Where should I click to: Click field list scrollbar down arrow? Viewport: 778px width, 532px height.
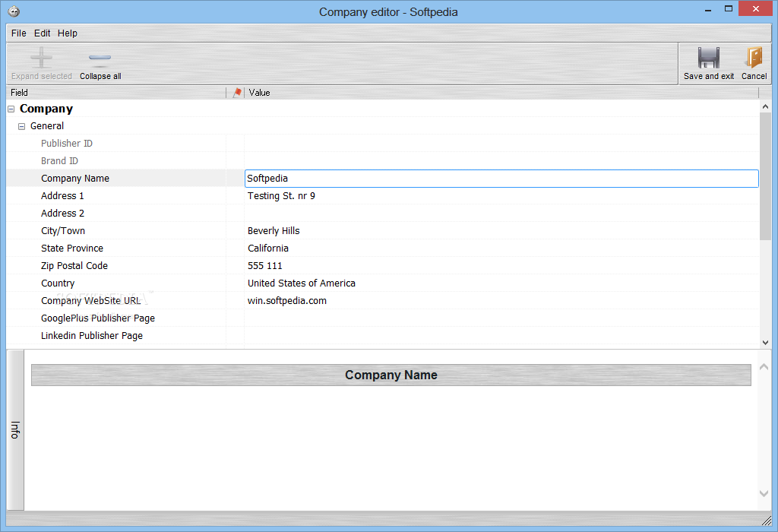click(765, 343)
